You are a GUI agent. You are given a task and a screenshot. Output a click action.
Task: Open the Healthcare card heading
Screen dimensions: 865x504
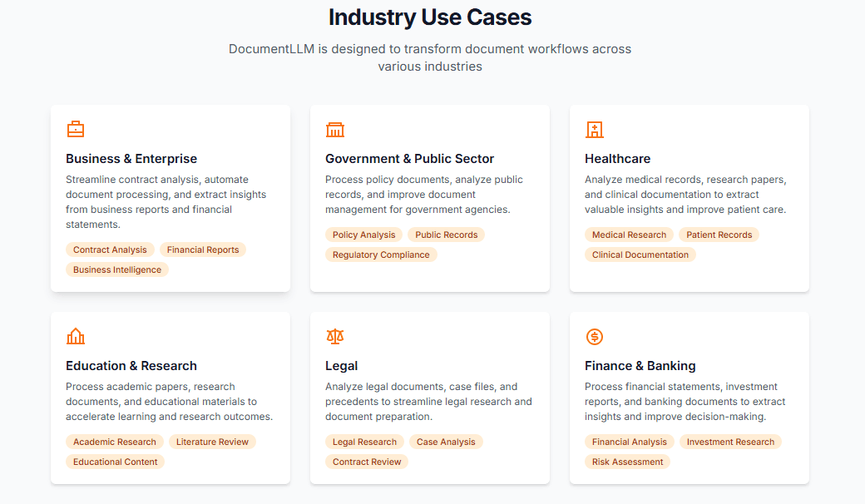click(x=617, y=159)
